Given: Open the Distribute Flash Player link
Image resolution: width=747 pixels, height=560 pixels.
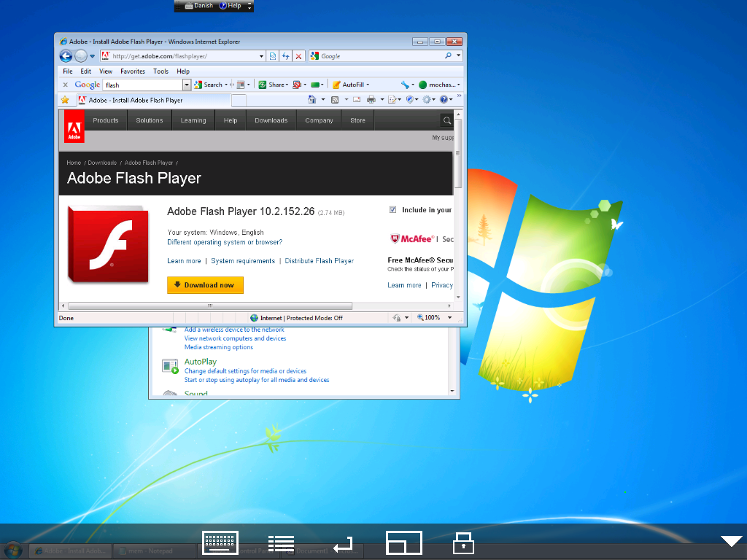Looking at the screenshot, I should 320,261.
